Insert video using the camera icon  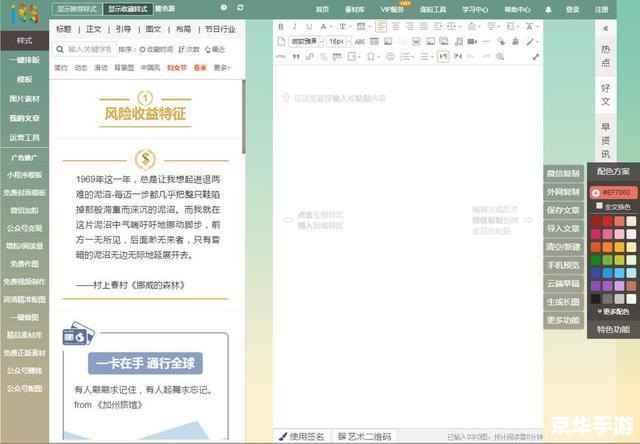(472, 41)
